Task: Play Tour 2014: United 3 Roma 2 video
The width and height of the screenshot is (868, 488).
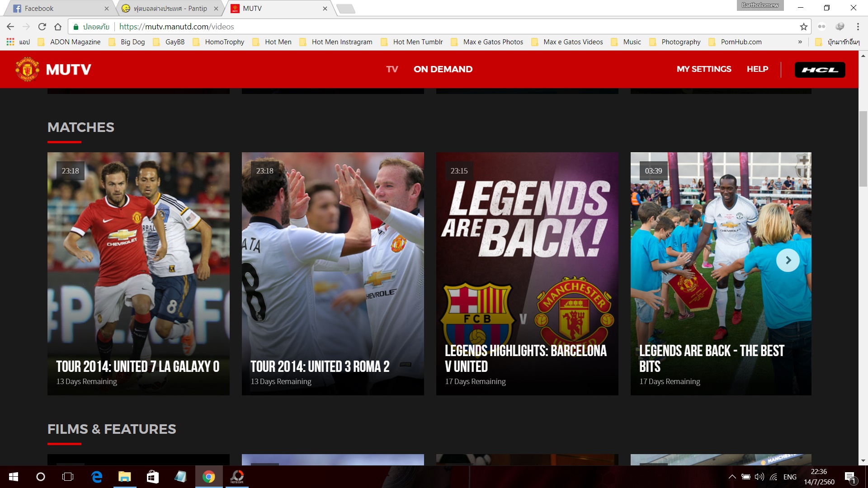Action: [333, 274]
